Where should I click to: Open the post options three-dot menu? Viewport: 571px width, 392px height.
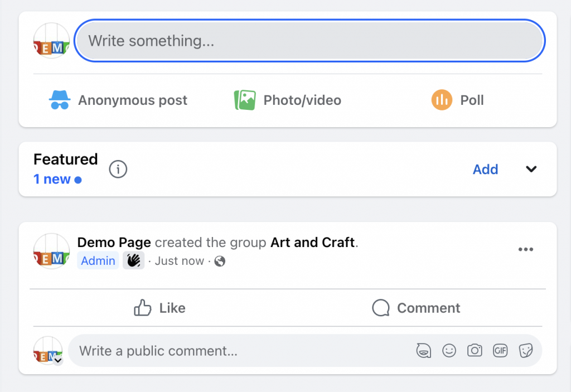[x=526, y=249]
